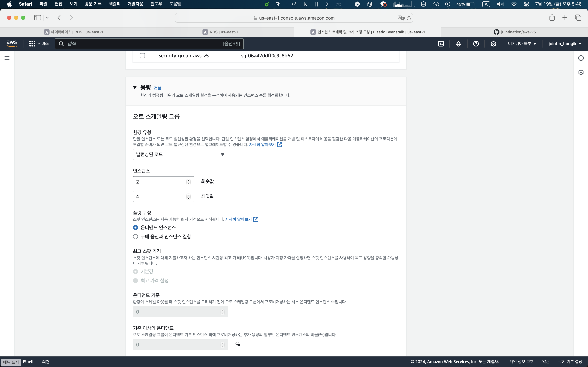Switch to the juintination/aws-v5 GitHub tab
Screen dimensions: 588x367
pos(514,32)
